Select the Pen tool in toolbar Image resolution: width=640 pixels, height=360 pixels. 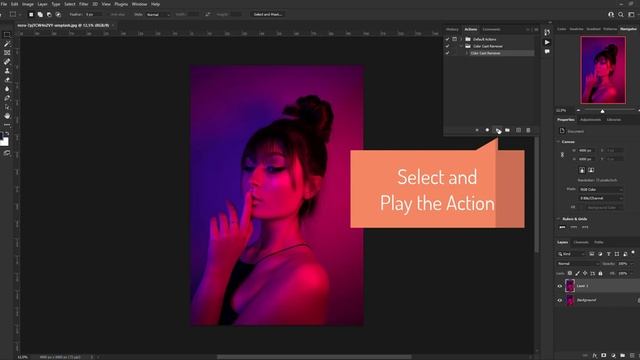7,98
